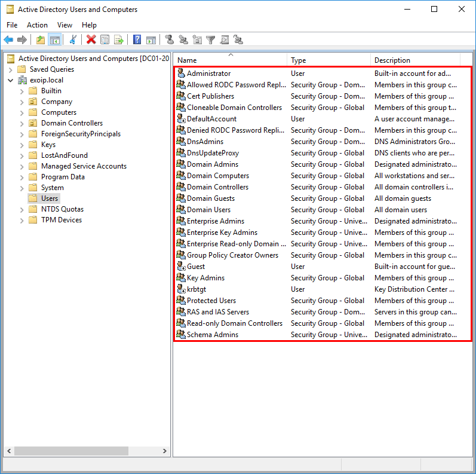The image size is (476, 474).
Task: Click the krbtgt user account icon
Action: (x=181, y=289)
